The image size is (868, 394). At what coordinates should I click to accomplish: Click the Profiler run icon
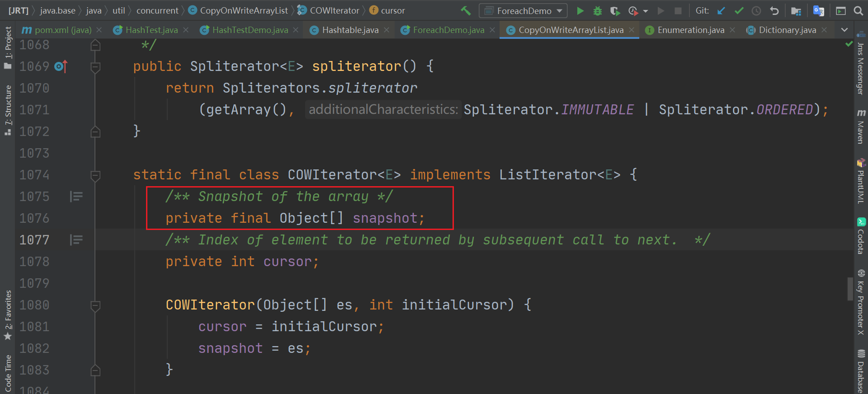pos(633,11)
